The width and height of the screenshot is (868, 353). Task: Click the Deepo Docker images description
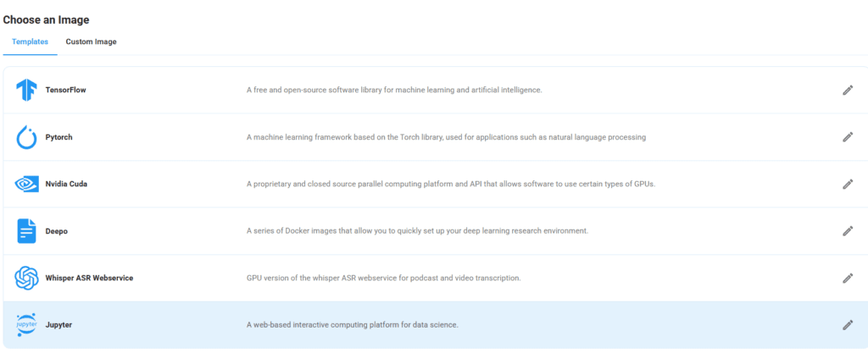pyautogui.click(x=417, y=231)
